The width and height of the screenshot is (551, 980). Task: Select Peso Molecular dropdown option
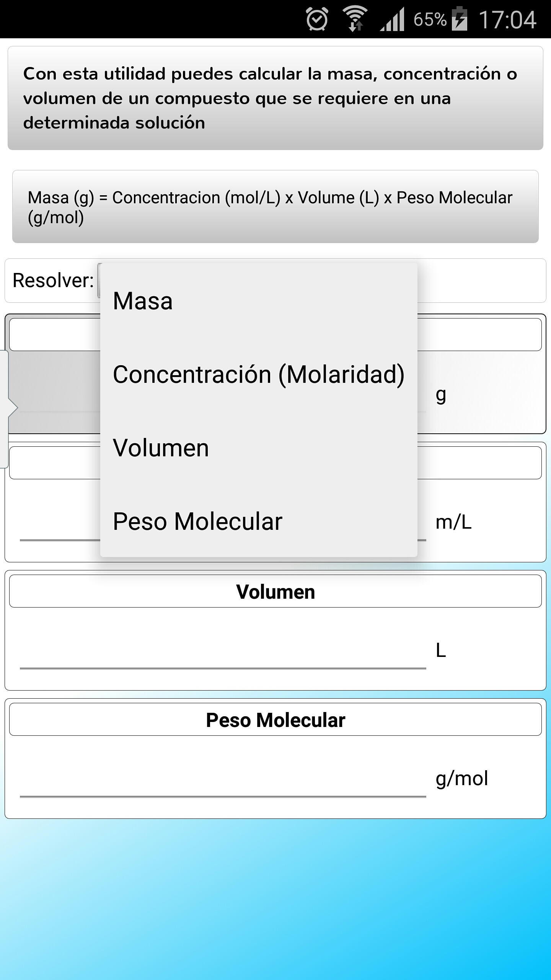[258, 521]
